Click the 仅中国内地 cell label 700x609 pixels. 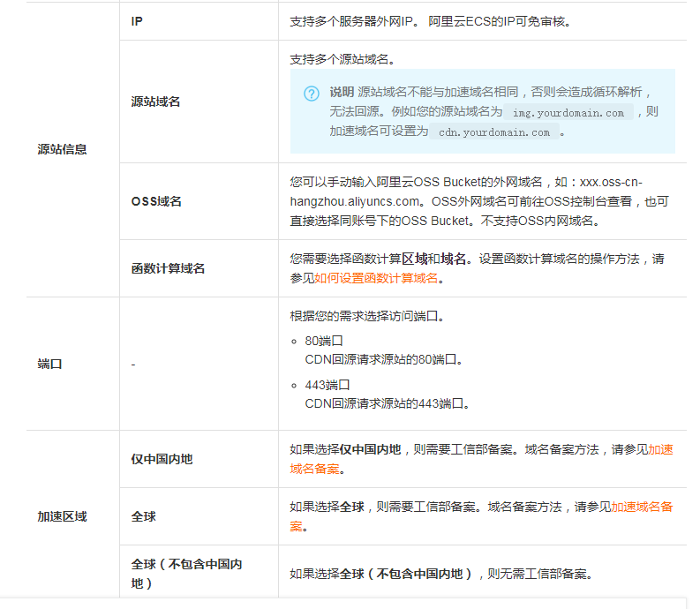tap(162, 459)
